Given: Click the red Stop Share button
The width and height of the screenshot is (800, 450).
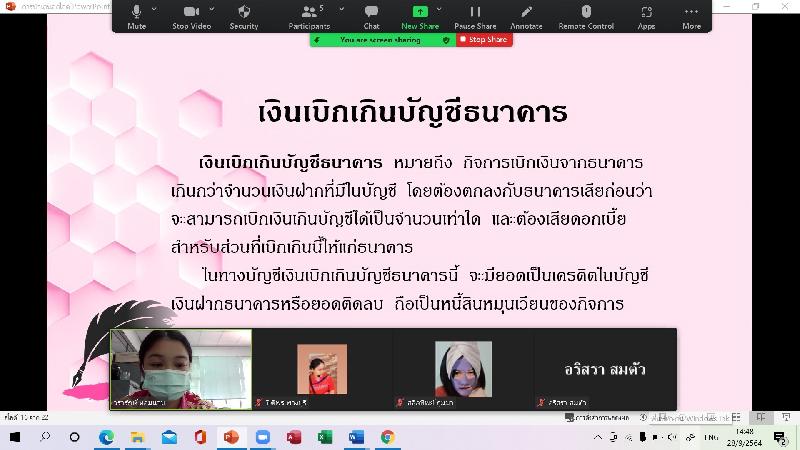Looking at the screenshot, I should (484, 40).
